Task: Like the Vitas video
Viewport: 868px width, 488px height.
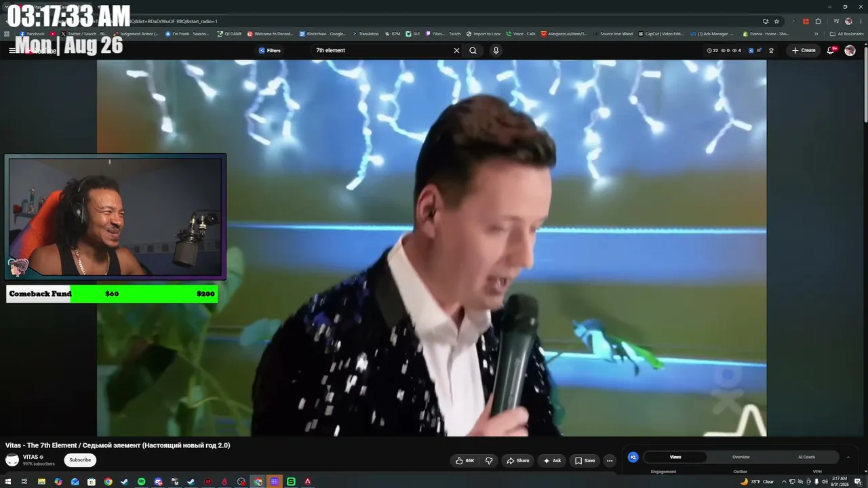Action: [465, 461]
